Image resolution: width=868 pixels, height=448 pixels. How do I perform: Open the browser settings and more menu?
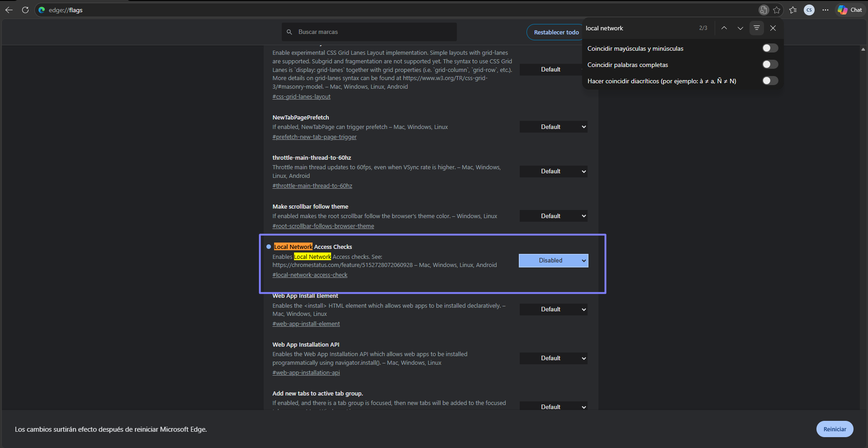click(825, 10)
